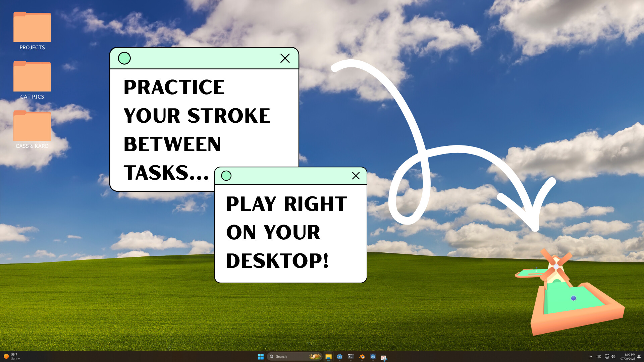Select the green circle on the PLAY window titlebar
Viewport: 644px width, 362px height.
(x=226, y=176)
